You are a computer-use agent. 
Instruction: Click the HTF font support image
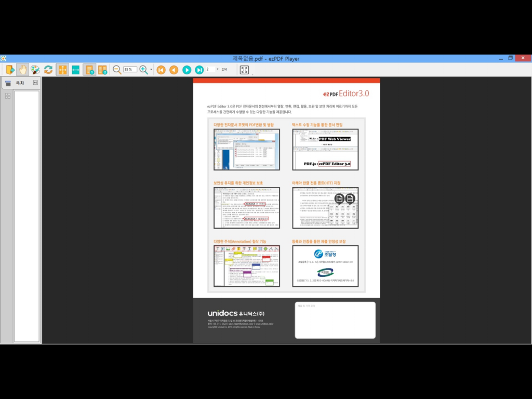(325, 208)
